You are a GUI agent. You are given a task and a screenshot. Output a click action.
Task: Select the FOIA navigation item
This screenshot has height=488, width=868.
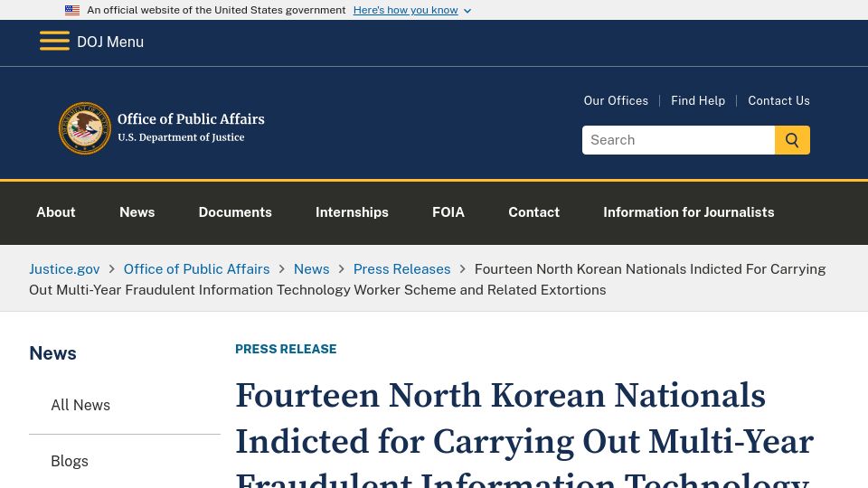pos(448,212)
